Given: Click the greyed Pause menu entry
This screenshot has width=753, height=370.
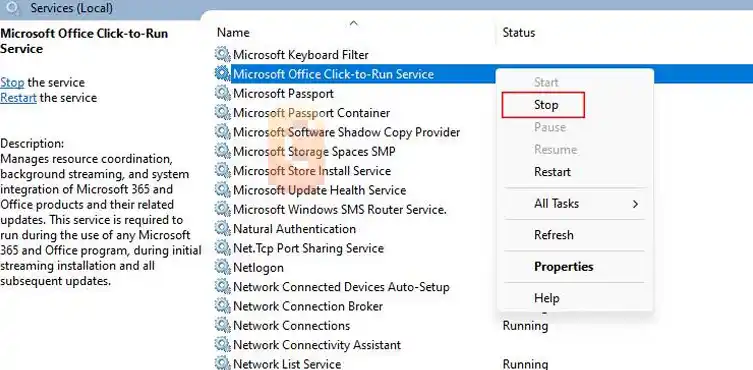Looking at the screenshot, I should click(550, 127).
